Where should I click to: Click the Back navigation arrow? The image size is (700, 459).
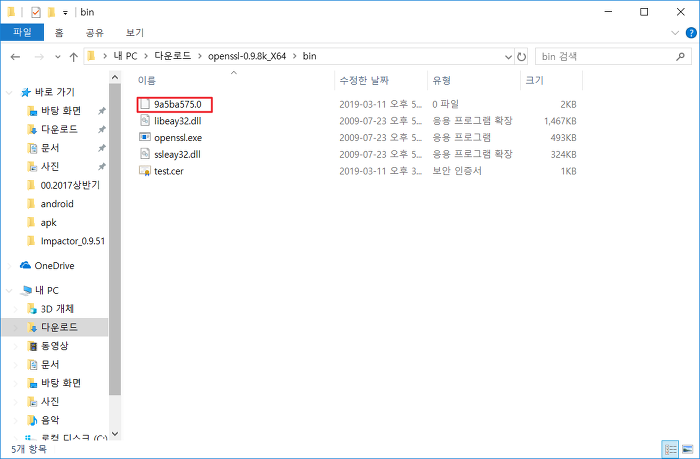pos(16,57)
